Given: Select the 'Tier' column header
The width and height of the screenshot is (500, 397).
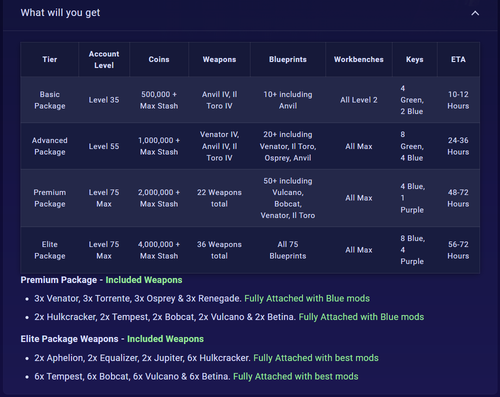Looking at the screenshot, I should pos(50,59).
